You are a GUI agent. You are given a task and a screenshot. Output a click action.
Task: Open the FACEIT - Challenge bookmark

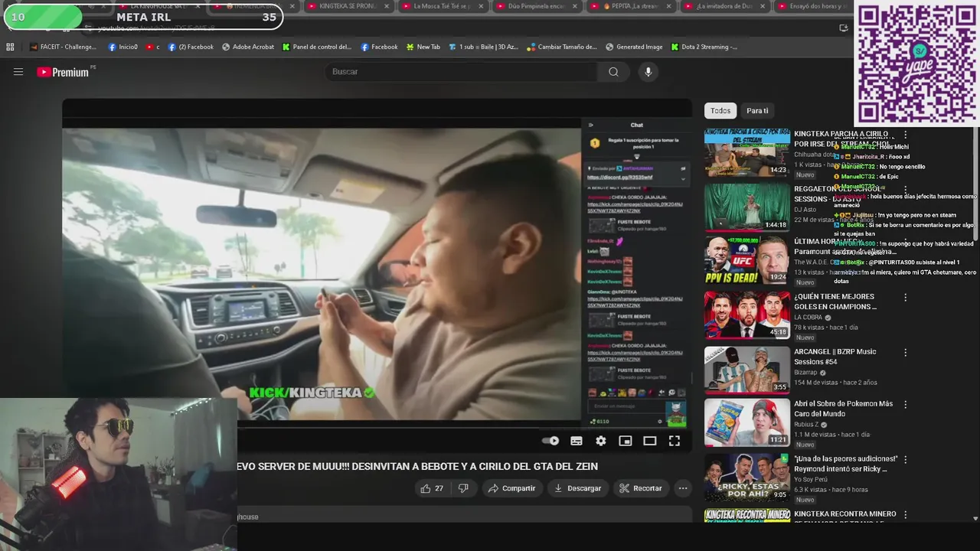point(63,47)
